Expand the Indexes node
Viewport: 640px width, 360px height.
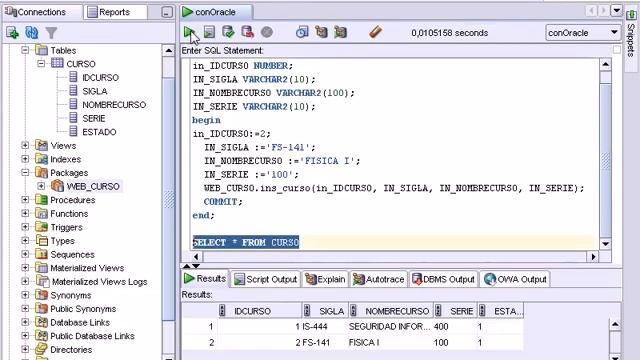(x=25, y=159)
